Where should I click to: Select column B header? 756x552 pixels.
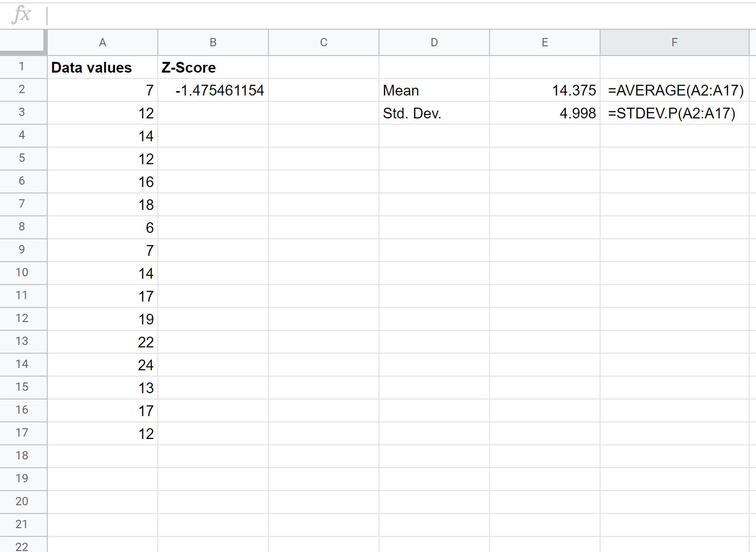[213, 42]
